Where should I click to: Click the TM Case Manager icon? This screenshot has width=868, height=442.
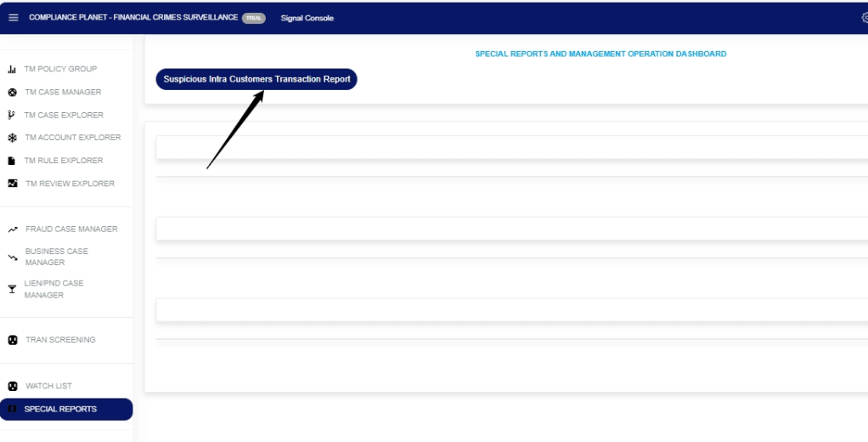point(12,93)
